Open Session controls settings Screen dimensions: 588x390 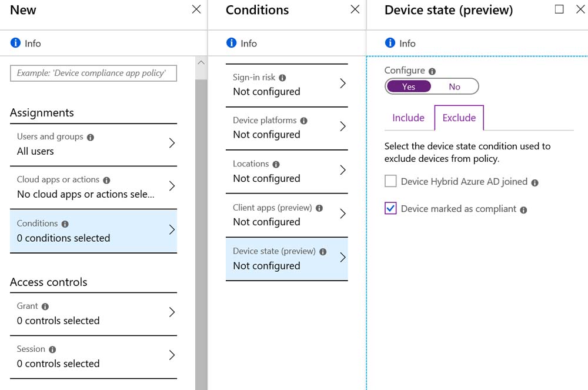93,356
